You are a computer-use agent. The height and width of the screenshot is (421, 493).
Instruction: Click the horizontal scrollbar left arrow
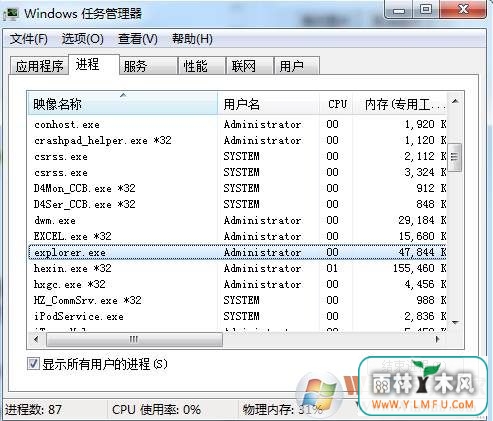coord(36,340)
